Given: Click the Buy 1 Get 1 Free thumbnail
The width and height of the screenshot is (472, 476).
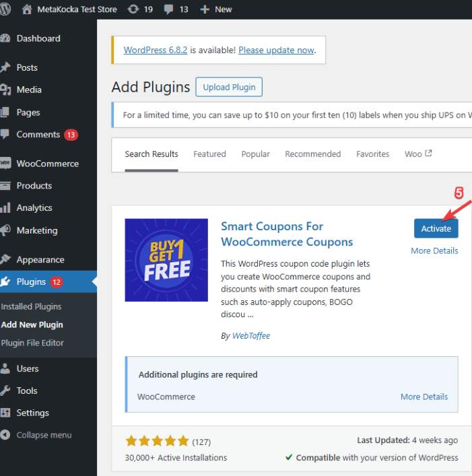Looking at the screenshot, I should coord(166,260).
